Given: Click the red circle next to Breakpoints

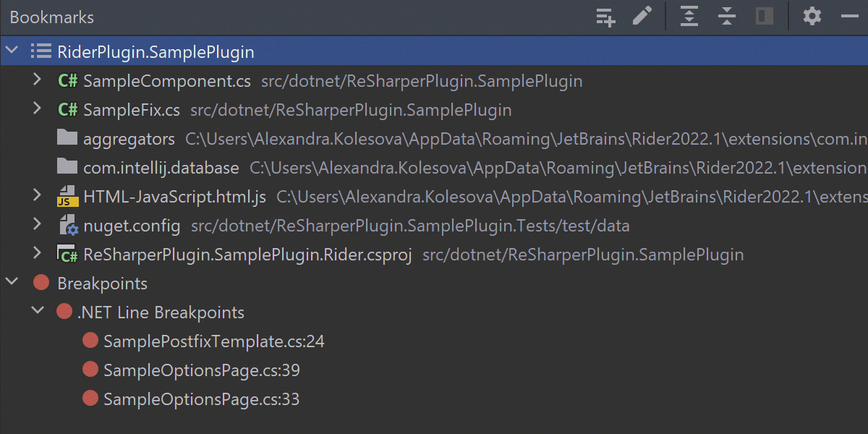Looking at the screenshot, I should click(41, 282).
